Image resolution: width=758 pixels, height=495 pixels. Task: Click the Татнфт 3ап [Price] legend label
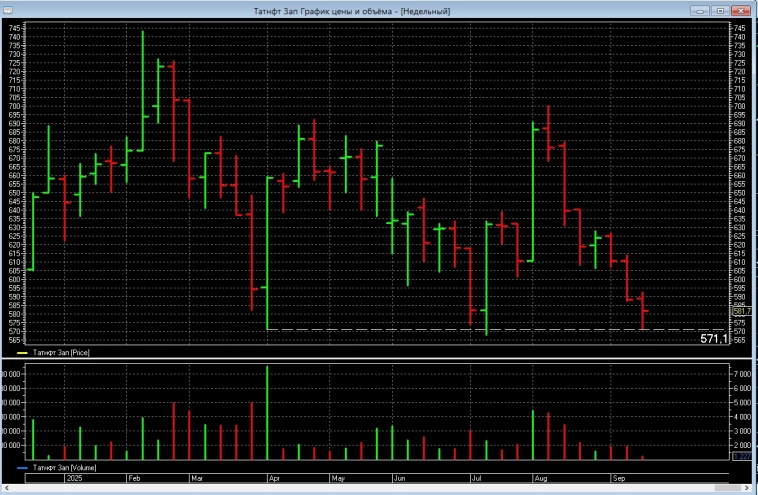pyautogui.click(x=62, y=353)
